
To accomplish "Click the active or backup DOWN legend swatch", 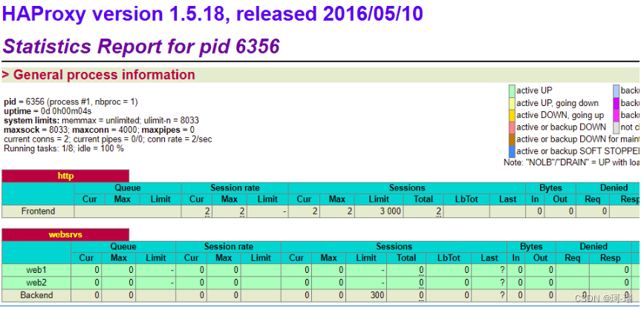I will pos(512,127).
